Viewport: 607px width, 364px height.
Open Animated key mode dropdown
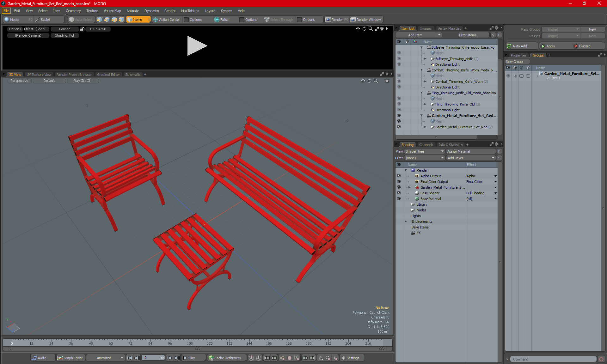pos(106,358)
